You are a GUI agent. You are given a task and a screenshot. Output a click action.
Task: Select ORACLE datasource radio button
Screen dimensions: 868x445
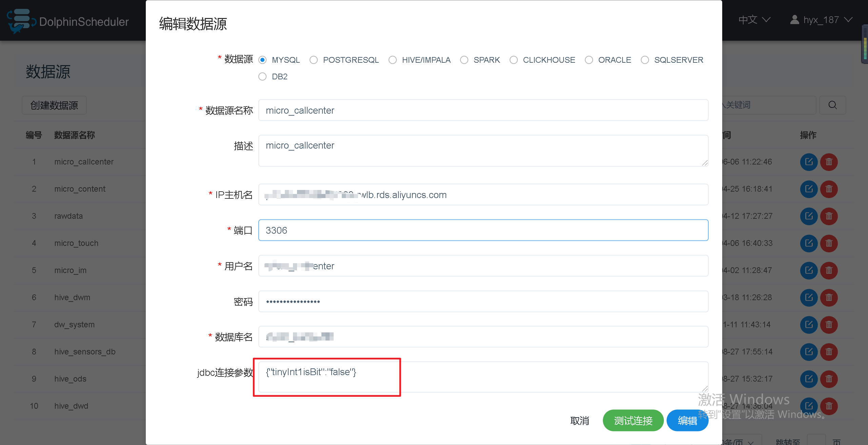589,60
